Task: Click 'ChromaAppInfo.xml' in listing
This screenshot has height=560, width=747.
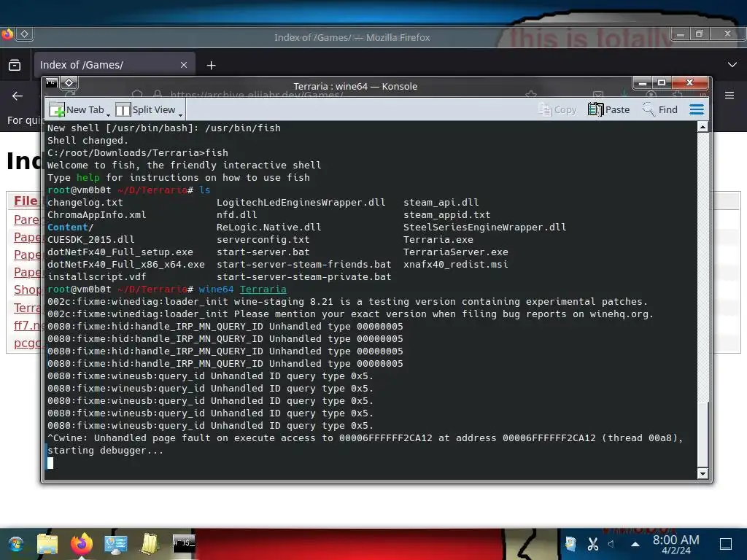Action: [97, 215]
